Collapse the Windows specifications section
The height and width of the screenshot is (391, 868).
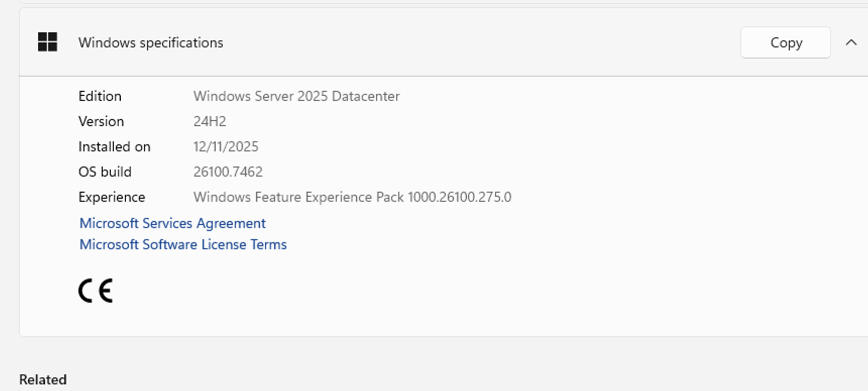click(851, 42)
